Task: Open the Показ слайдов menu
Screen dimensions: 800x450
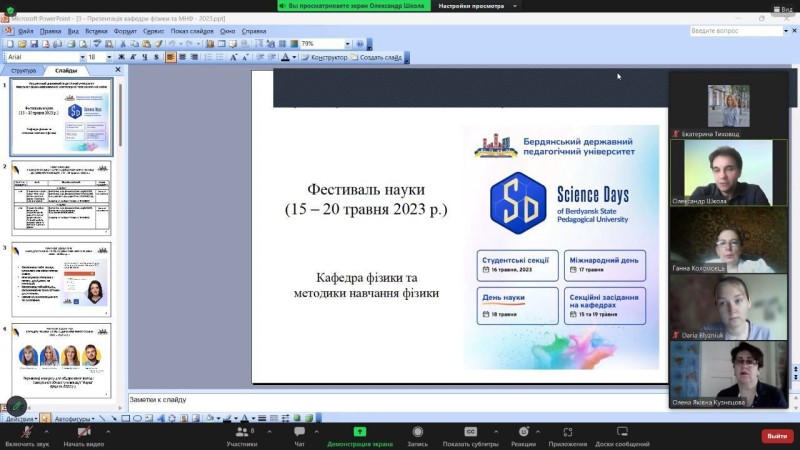Action: coord(192,31)
